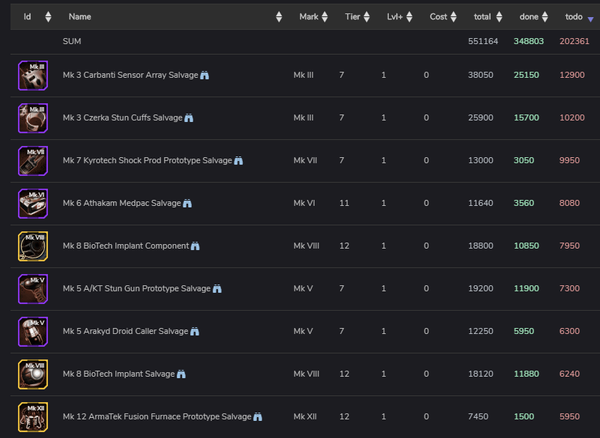Sort by the done column header
Viewport: 600px width, 438px height.
tap(529, 17)
